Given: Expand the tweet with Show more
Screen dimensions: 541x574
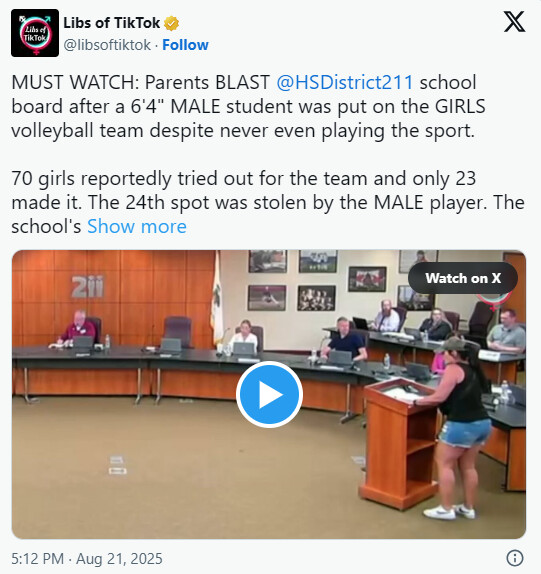Looking at the screenshot, I should click(x=137, y=227).
